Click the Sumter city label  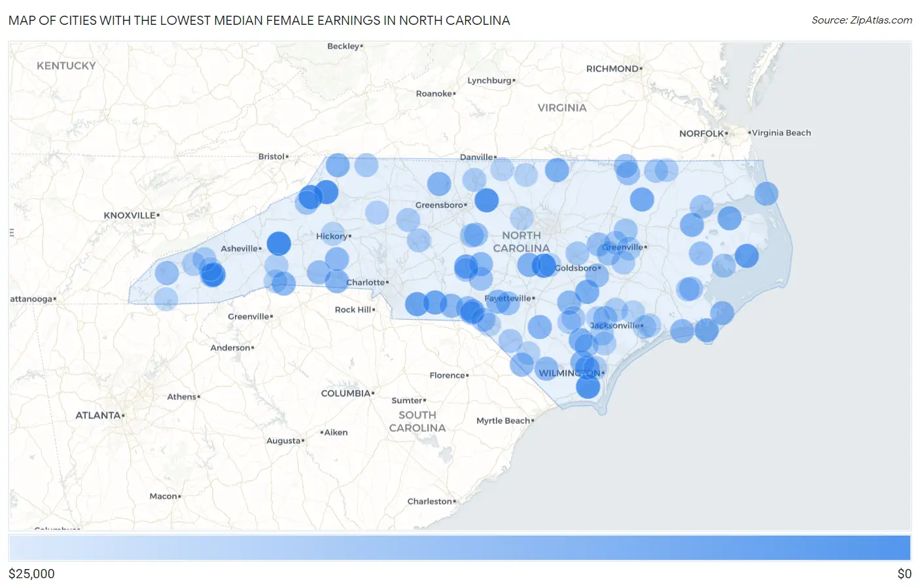tap(407, 400)
